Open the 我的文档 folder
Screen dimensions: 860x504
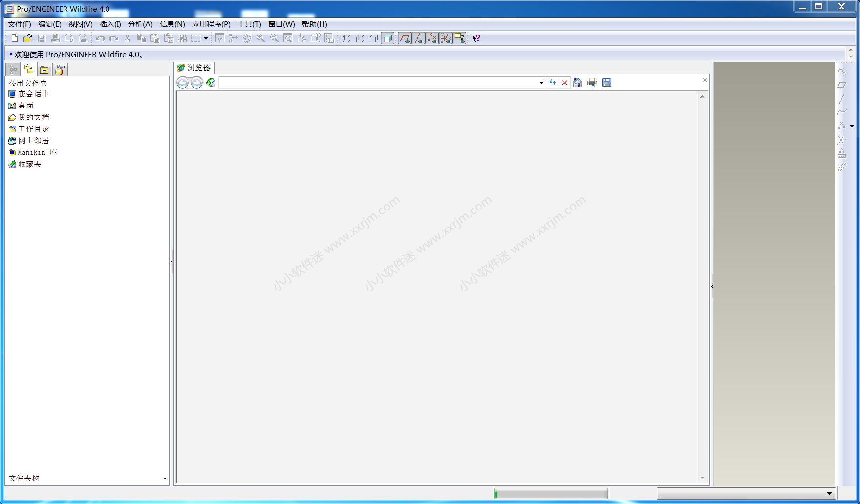point(29,117)
